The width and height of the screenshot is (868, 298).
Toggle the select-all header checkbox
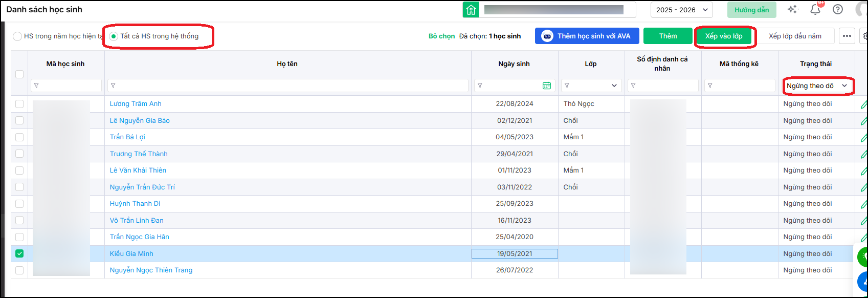coord(19,74)
